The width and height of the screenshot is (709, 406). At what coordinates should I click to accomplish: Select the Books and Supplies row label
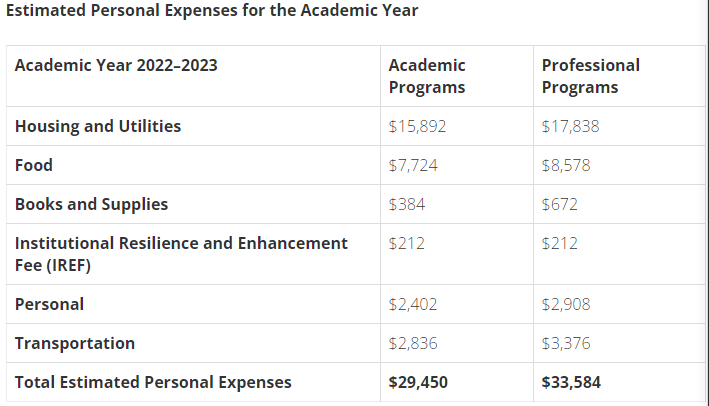(91, 205)
